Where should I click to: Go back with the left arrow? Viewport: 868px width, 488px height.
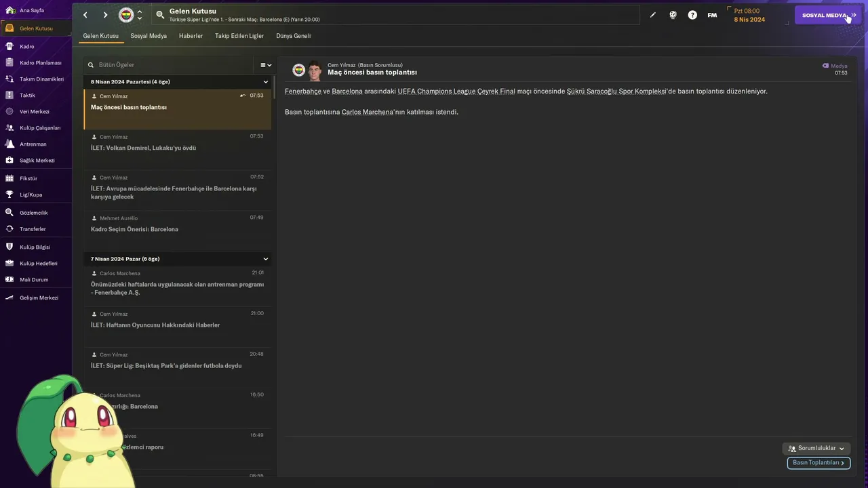coord(85,15)
